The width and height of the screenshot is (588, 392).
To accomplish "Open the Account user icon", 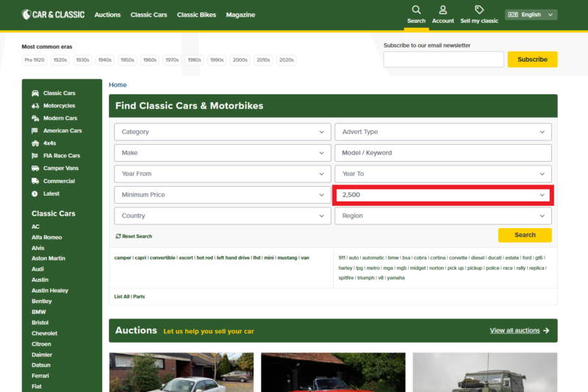I will [443, 10].
